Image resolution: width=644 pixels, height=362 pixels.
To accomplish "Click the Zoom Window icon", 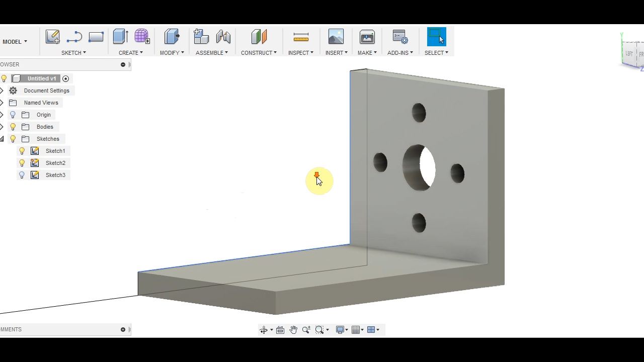I will (x=319, y=330).
